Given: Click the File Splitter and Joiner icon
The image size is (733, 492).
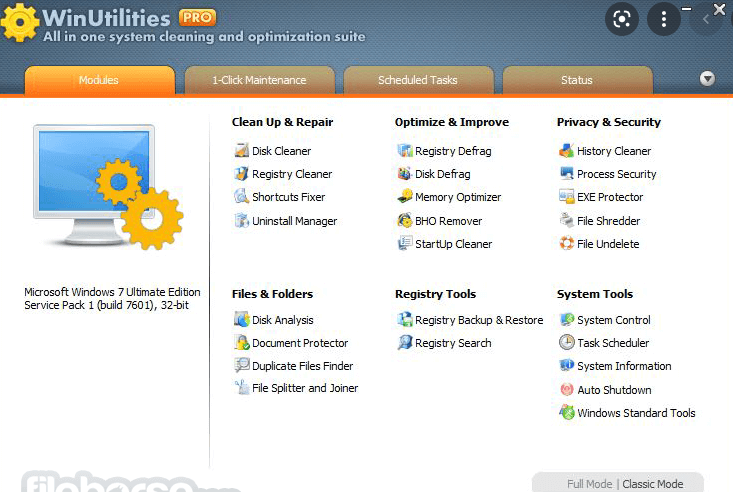Looking at the screenshot, I should (x=241, y=387).
